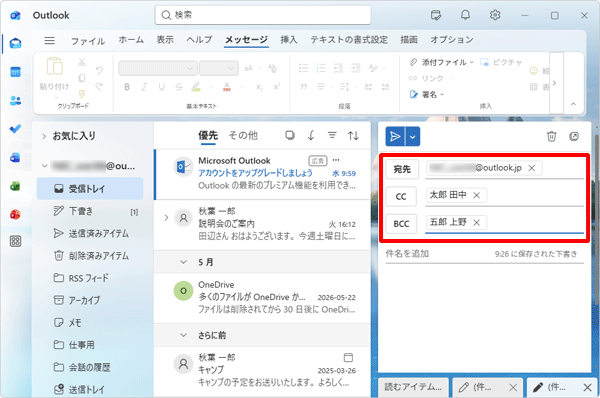Toggle Italic formatting in ribbon
This screenshot has width=600, height=398.
(x=144, y=87)
